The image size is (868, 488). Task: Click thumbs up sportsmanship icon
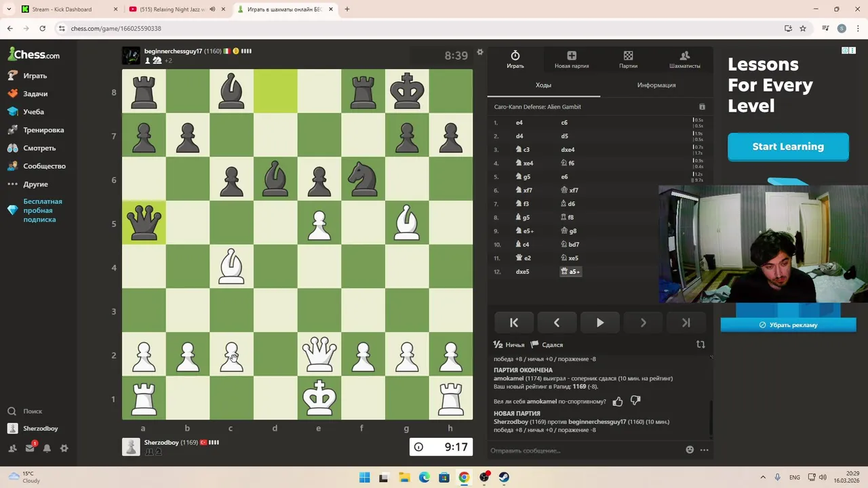click(618, 401)
